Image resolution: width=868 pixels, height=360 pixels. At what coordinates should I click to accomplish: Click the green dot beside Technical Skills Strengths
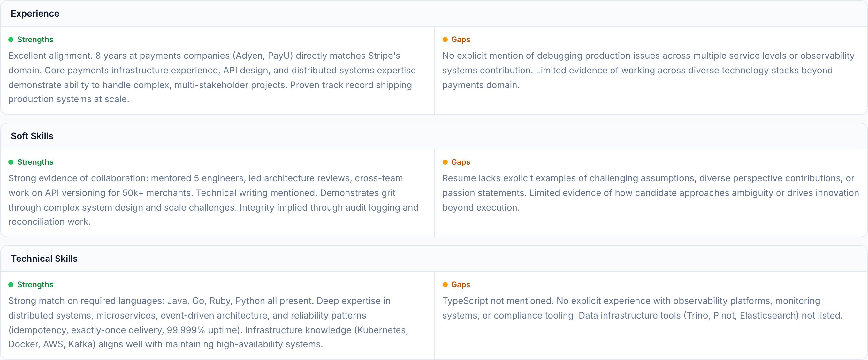click(11, 285)
